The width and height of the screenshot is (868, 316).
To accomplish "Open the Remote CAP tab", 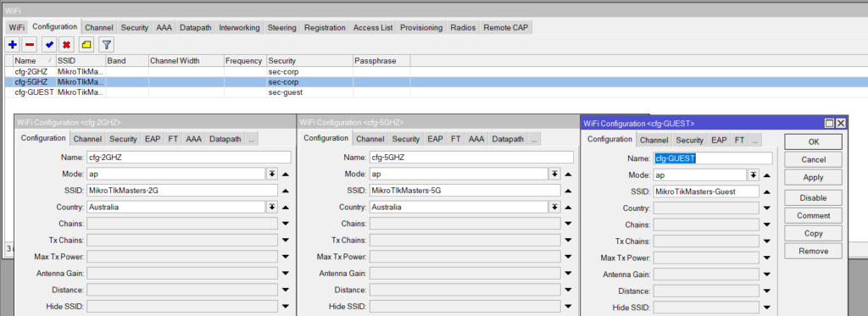I will (x=505, y=28).
